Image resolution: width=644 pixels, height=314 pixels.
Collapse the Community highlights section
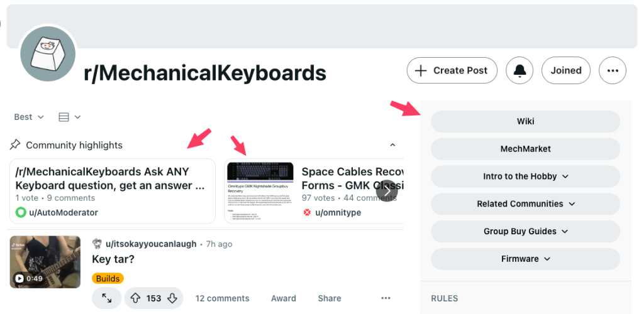coord(392,145)
